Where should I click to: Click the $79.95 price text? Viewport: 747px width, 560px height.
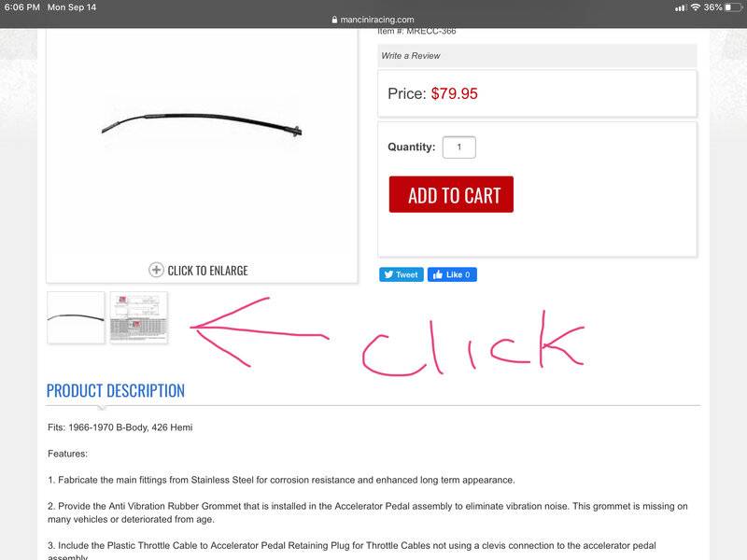click(x=454, y=93)
